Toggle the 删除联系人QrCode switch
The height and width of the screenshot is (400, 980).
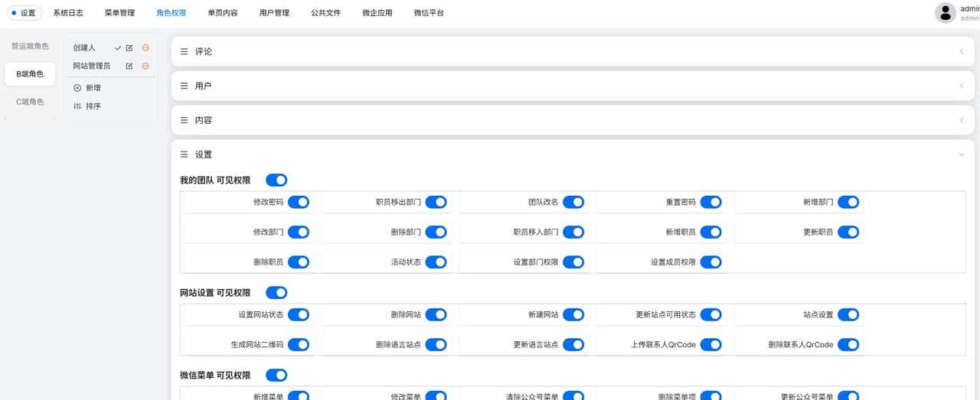[848, 344]
